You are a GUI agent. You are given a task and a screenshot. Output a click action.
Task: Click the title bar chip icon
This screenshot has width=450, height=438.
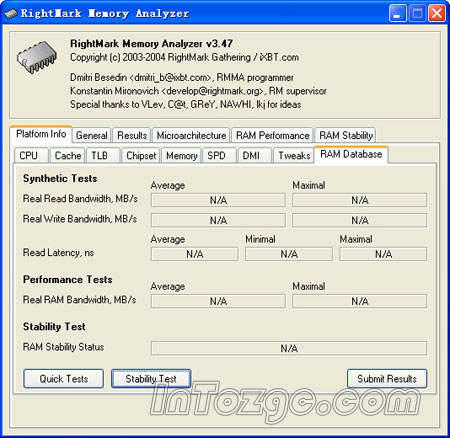point(11,14)
